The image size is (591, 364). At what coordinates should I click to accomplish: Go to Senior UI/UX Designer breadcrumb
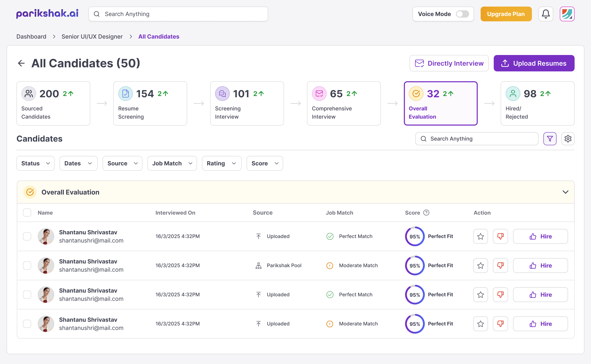[x=92, y=37]
